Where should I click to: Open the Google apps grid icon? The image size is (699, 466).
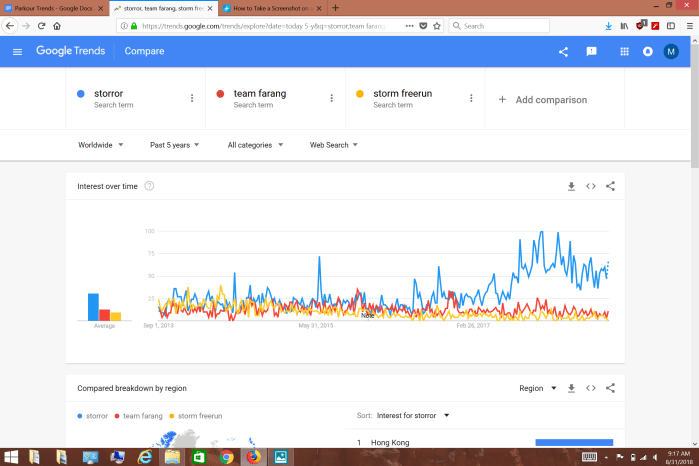[625, 51]
